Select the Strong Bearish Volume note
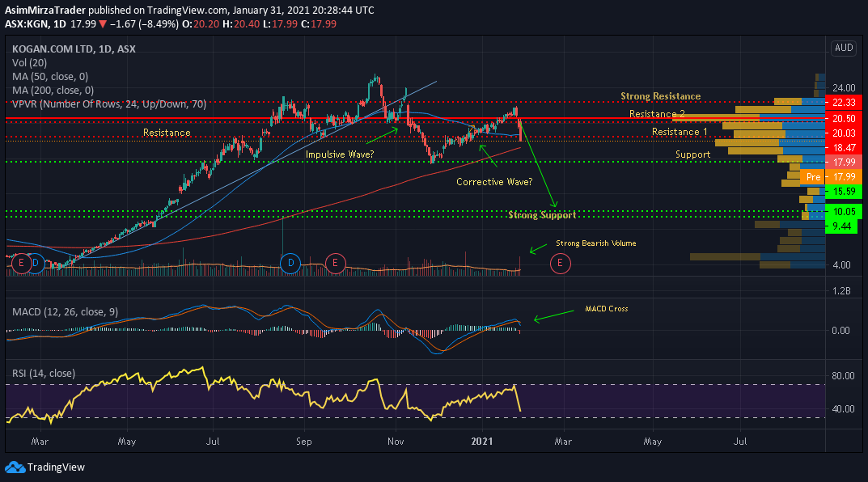 pos(595,243)
